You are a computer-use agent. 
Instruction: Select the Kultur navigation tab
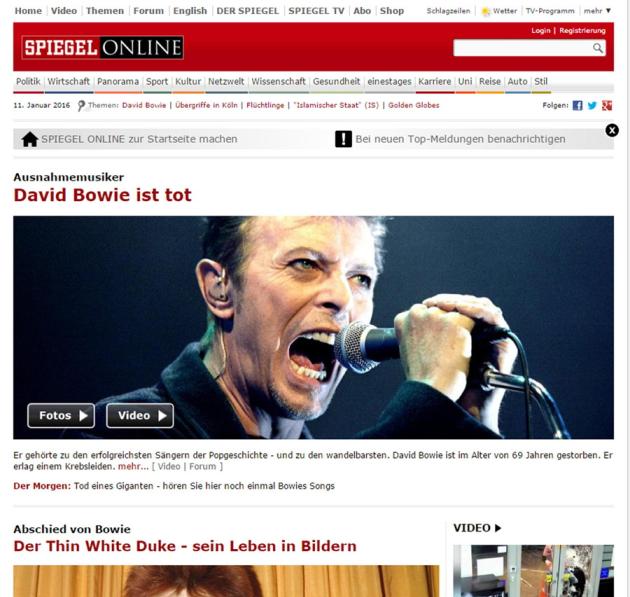[188, 82]
